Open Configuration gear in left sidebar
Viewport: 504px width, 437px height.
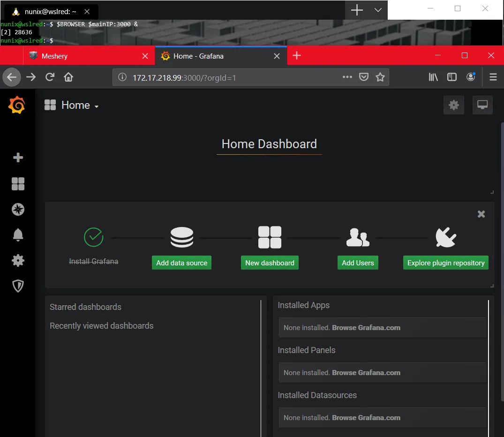(x=18, y=261)
